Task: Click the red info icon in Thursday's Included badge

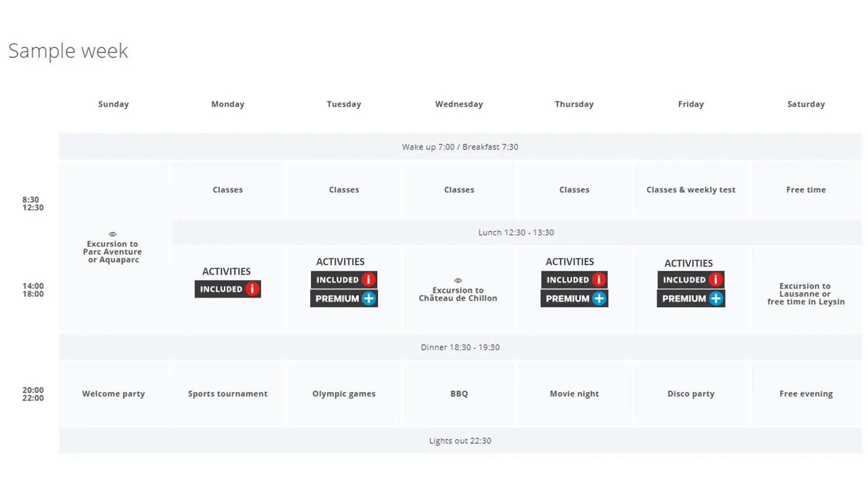Action: coord(598,280)
